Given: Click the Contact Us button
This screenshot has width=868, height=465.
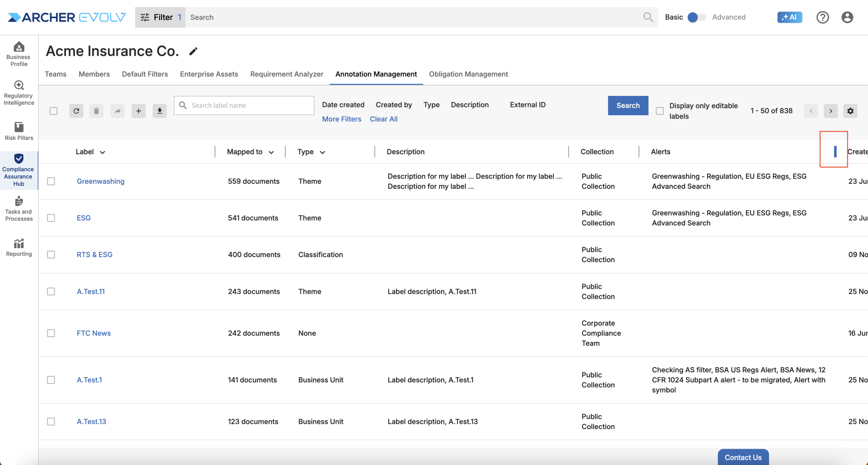Looking at the screenshot, I should [743, 457].
